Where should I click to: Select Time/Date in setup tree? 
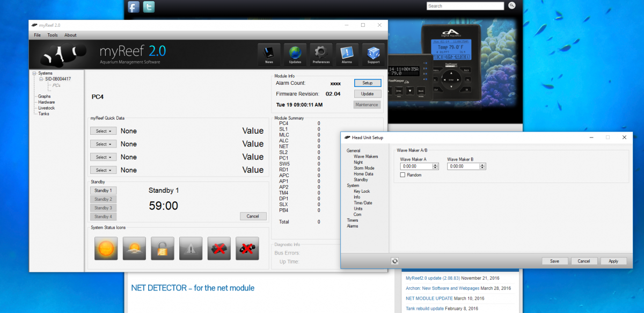[363, 203]
